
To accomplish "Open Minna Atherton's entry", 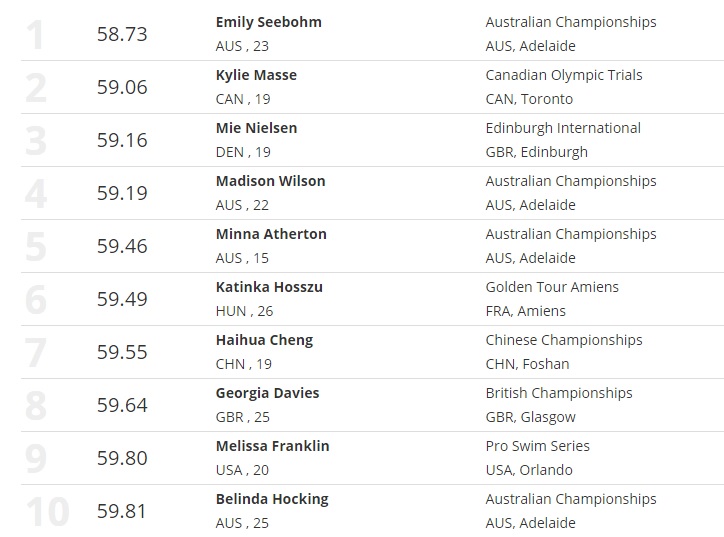I will click(x=271, y=234).
